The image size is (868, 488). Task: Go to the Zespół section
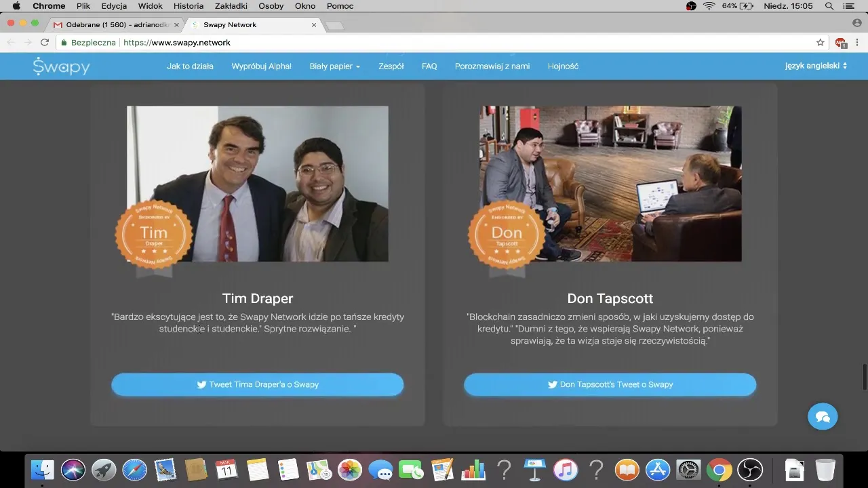391,66
